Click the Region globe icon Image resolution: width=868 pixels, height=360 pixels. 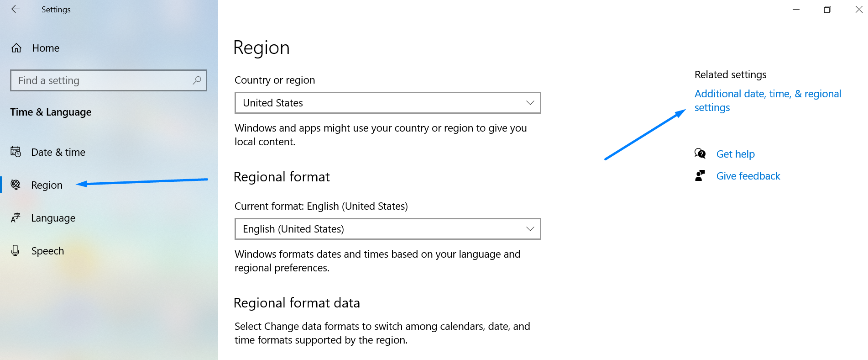click(16, 185)
